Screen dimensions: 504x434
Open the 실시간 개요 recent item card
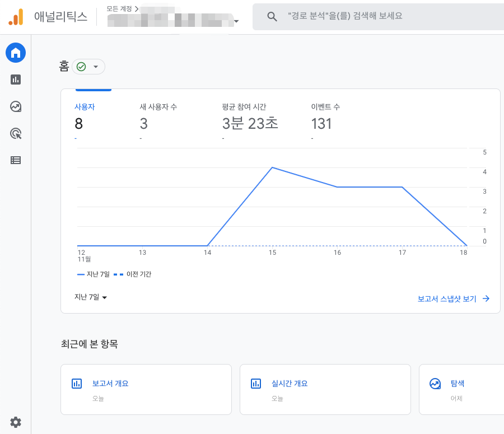pos(325,389)
